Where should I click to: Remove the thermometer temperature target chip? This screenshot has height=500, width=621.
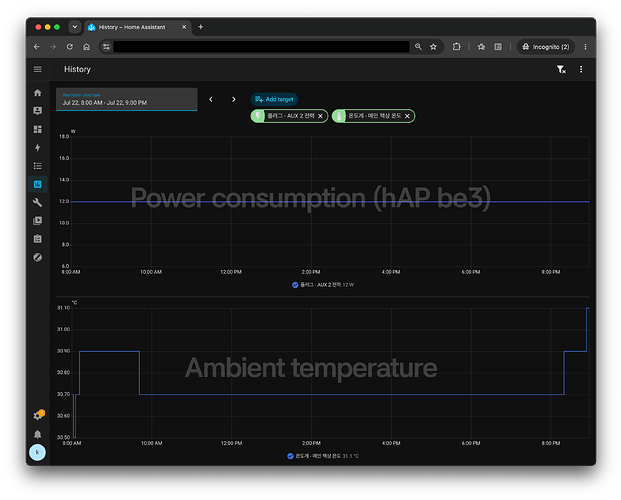[407, 116]
